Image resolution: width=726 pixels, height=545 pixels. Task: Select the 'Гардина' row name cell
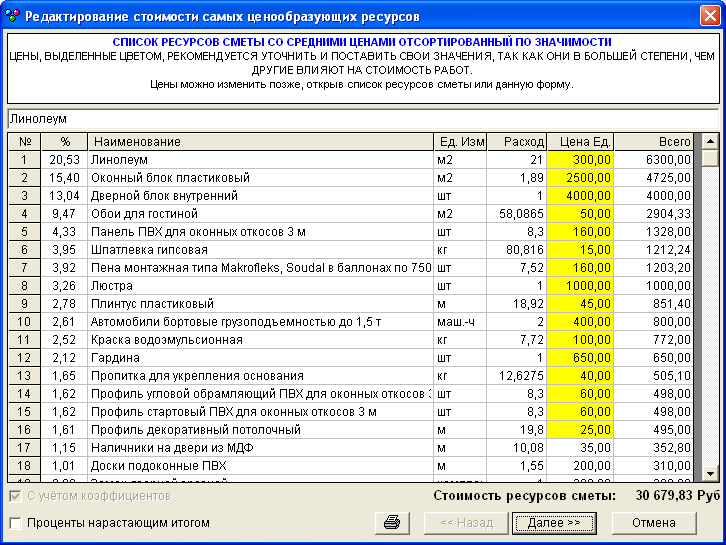click(260, 358)
